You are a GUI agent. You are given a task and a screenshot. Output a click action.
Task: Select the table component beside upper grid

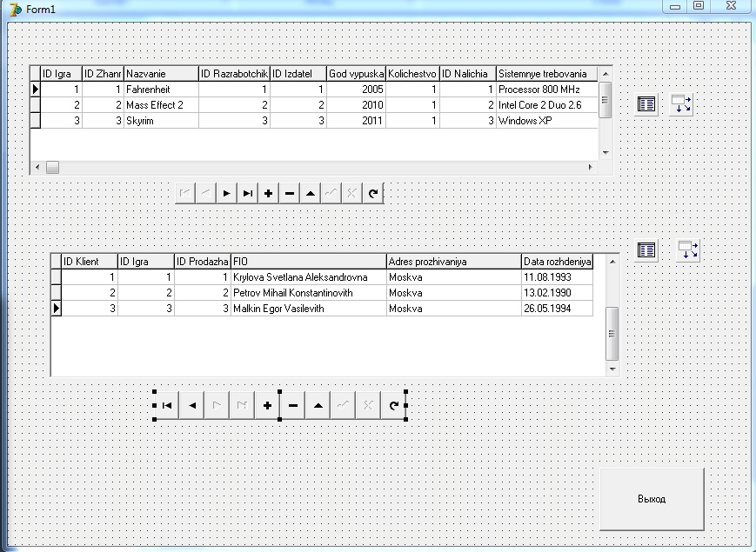pos(646,104)
